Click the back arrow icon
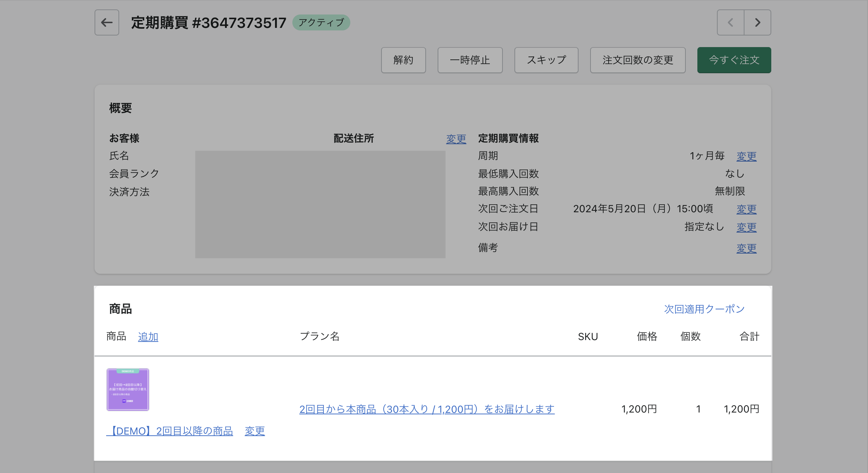Screen dimensions: 868x473 pos(107,22)
